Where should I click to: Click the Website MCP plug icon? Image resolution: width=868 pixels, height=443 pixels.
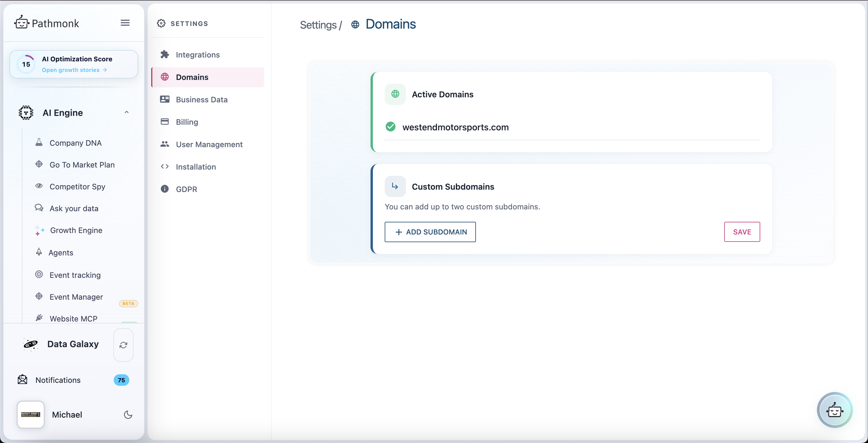coord(39,317)
